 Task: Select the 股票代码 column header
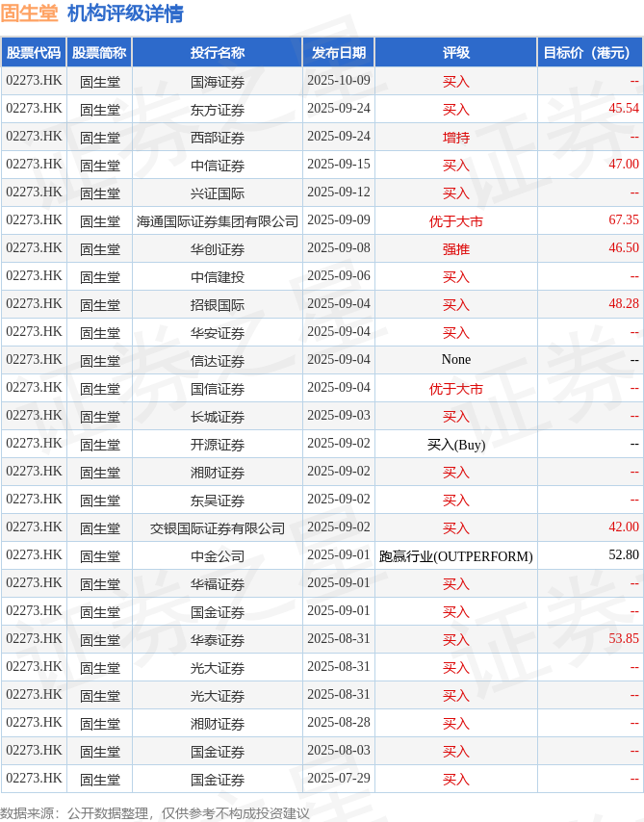(34, 52)
